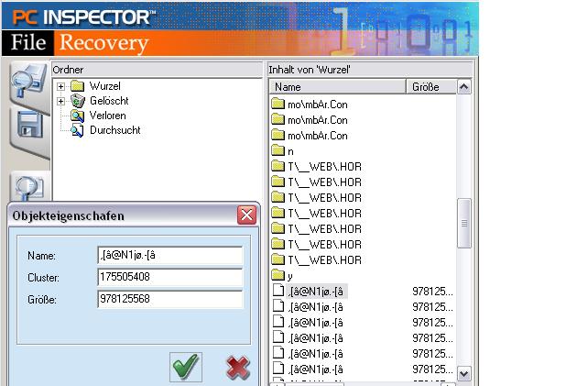
Task: Click the folder icon of the 'y' entry
Action: pyautogui.click(x=278, y=275)
